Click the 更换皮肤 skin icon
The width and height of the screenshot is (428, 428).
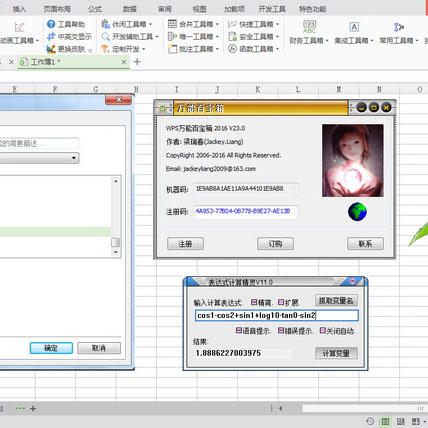(x=51, y=49)
